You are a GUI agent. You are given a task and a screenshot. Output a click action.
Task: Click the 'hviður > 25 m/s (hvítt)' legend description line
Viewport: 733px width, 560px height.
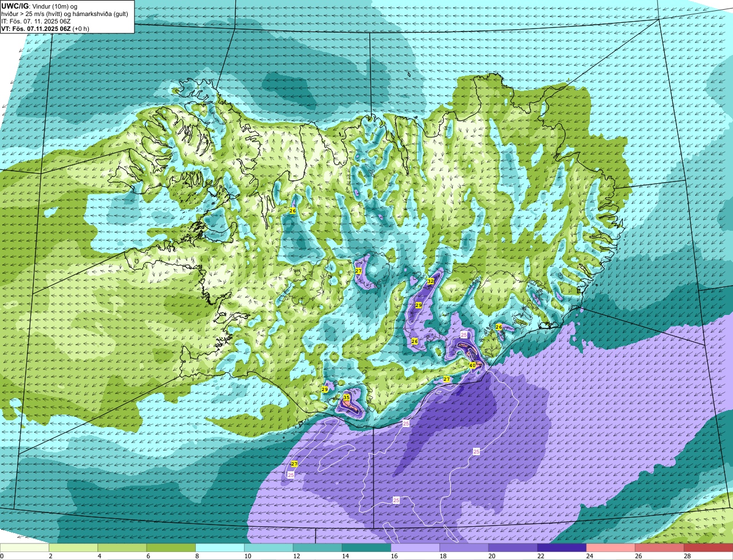click(x=64, y=14)
